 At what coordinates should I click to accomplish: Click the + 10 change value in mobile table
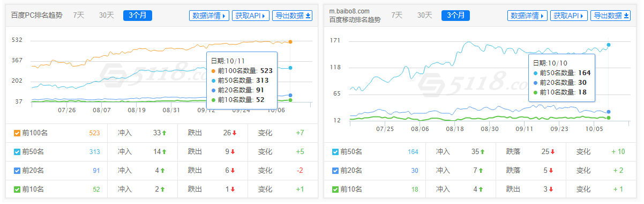pos(618,152)
